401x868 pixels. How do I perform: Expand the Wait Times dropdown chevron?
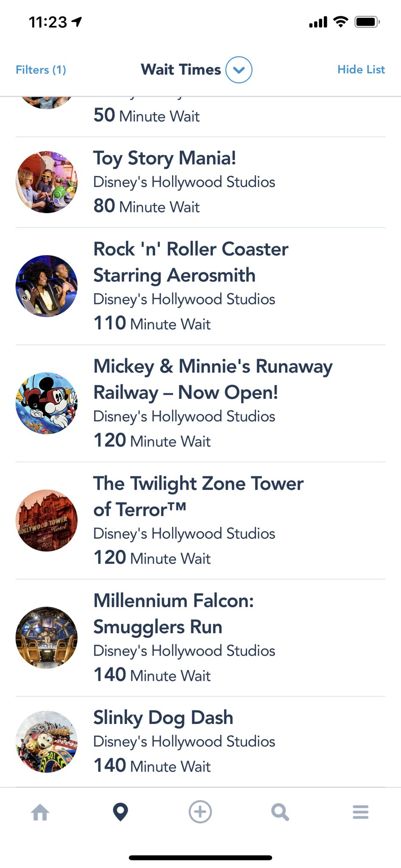point(239,70)
